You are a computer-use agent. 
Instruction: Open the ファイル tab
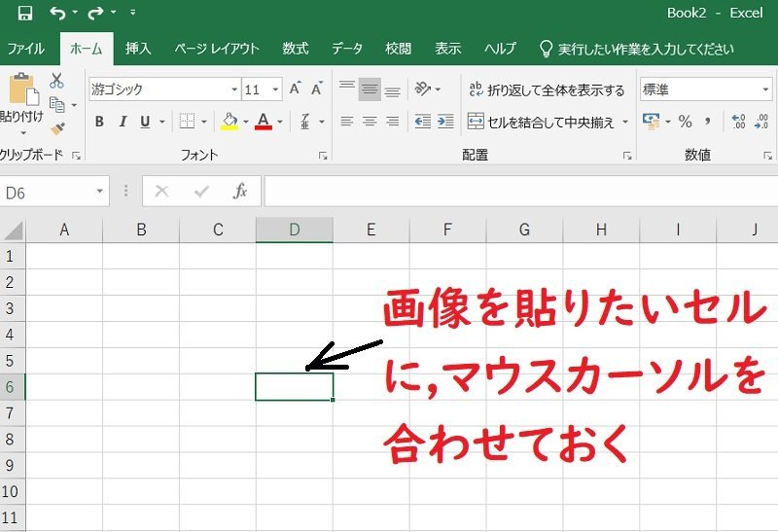click(x=26, y=49)
